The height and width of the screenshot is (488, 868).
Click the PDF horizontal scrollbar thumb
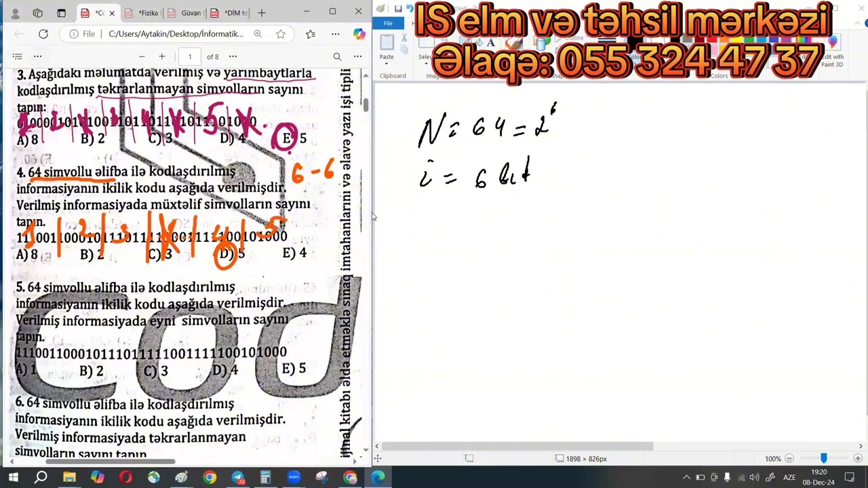click(x=111, y=462)
